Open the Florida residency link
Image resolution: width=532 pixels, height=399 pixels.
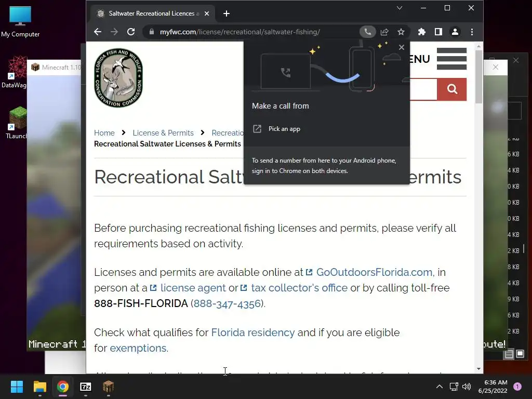pyautogui.click(x=253, y=333)
